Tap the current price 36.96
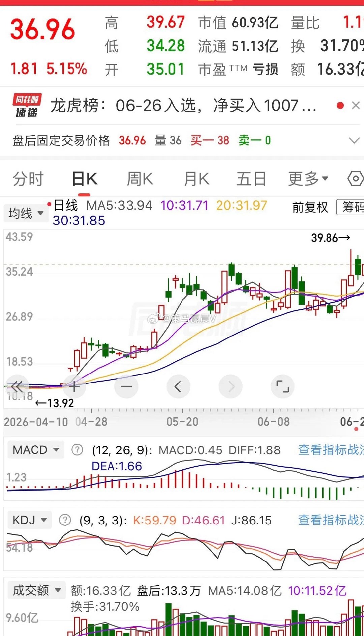The image size is (364, 636). 42,29
